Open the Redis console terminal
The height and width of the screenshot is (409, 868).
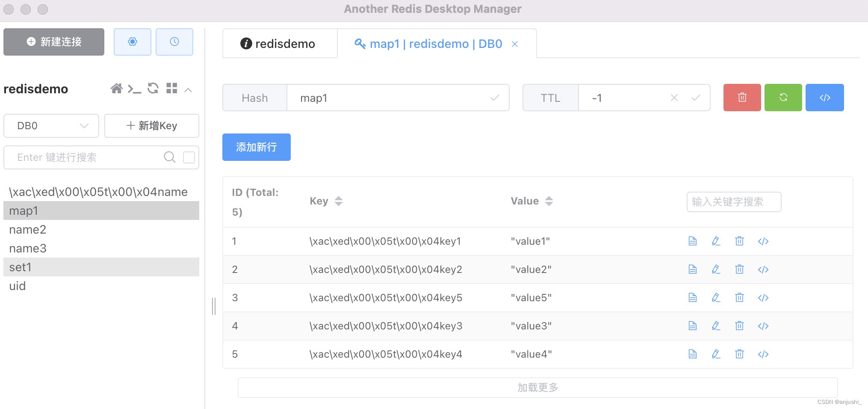[135, 89]
